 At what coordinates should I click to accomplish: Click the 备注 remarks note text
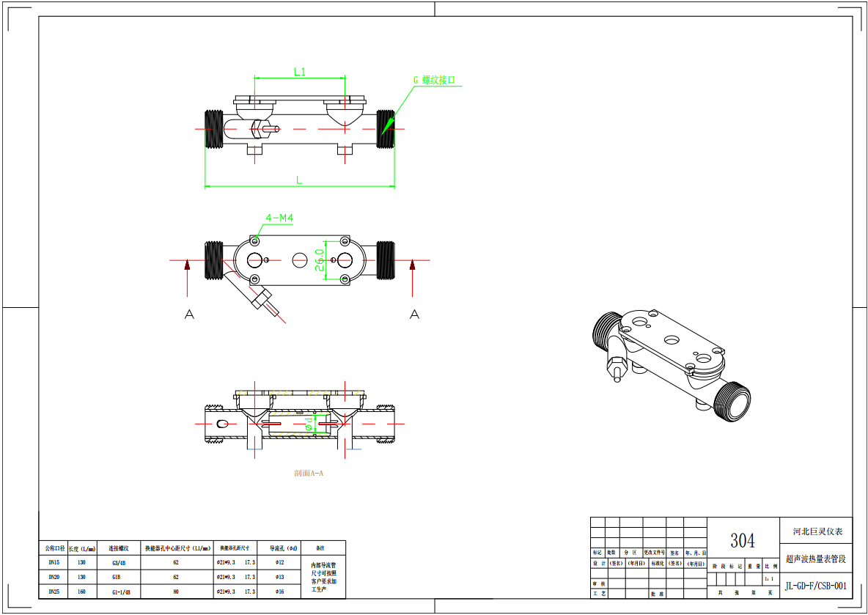(x=323, y=577)
